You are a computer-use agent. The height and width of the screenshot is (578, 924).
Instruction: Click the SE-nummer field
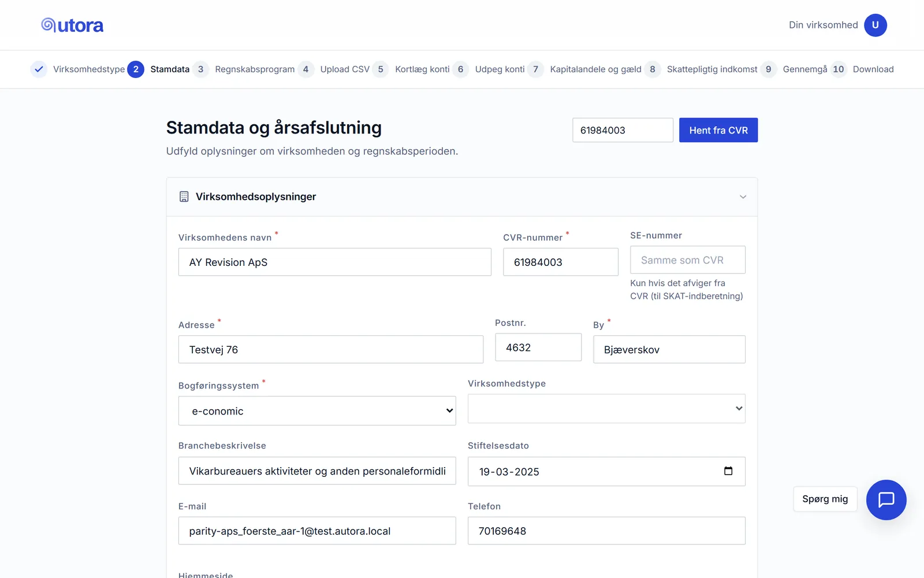tap(688, 260)
